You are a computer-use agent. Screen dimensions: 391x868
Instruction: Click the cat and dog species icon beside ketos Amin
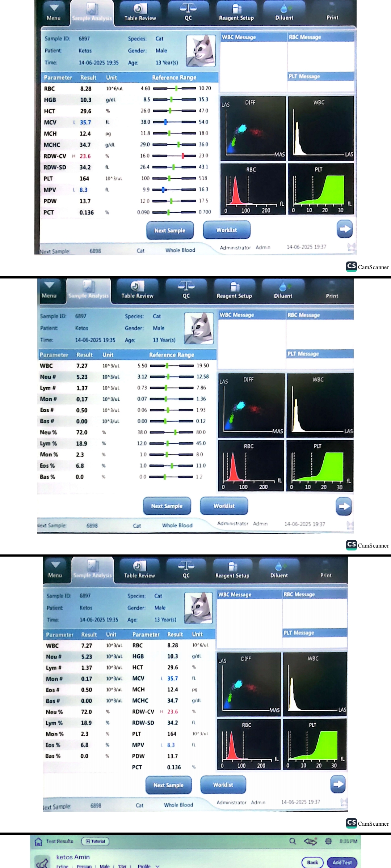pos(43,862)
